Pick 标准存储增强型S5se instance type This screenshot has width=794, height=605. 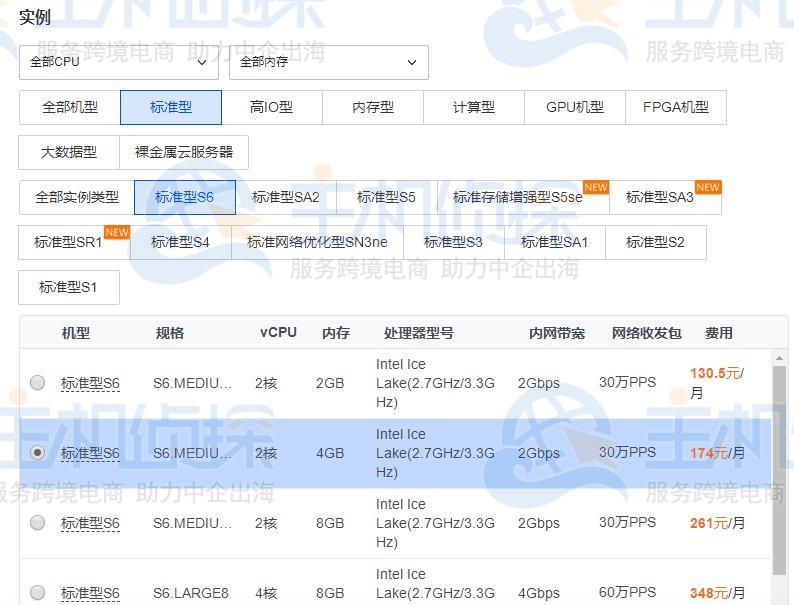coord(517,197)
